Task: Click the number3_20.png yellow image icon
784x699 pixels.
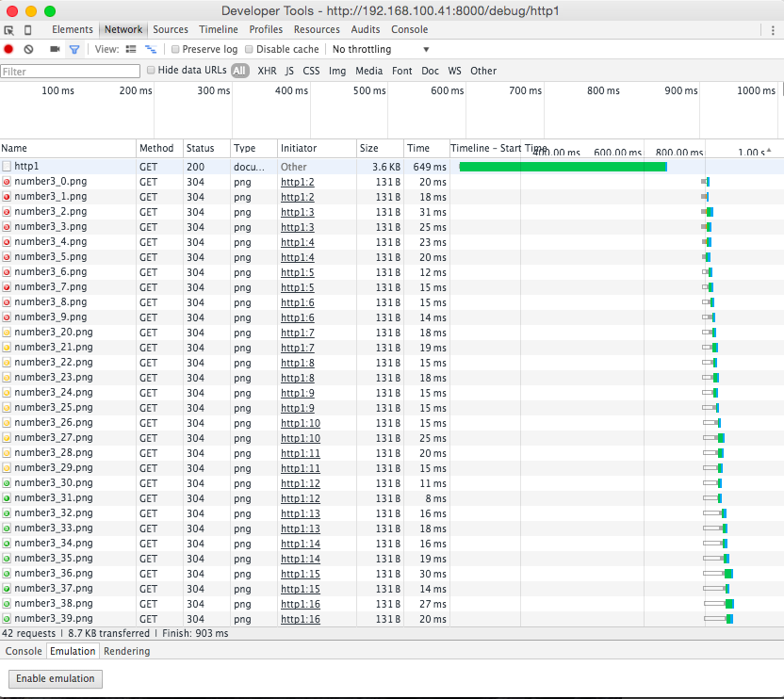Action: [x=7, y=332]
